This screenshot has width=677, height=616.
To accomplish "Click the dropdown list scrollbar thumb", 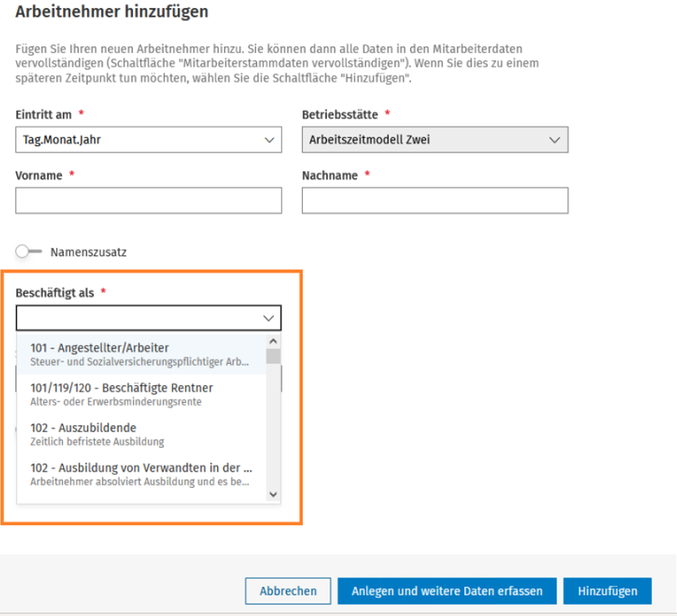I will click(273, 357).
